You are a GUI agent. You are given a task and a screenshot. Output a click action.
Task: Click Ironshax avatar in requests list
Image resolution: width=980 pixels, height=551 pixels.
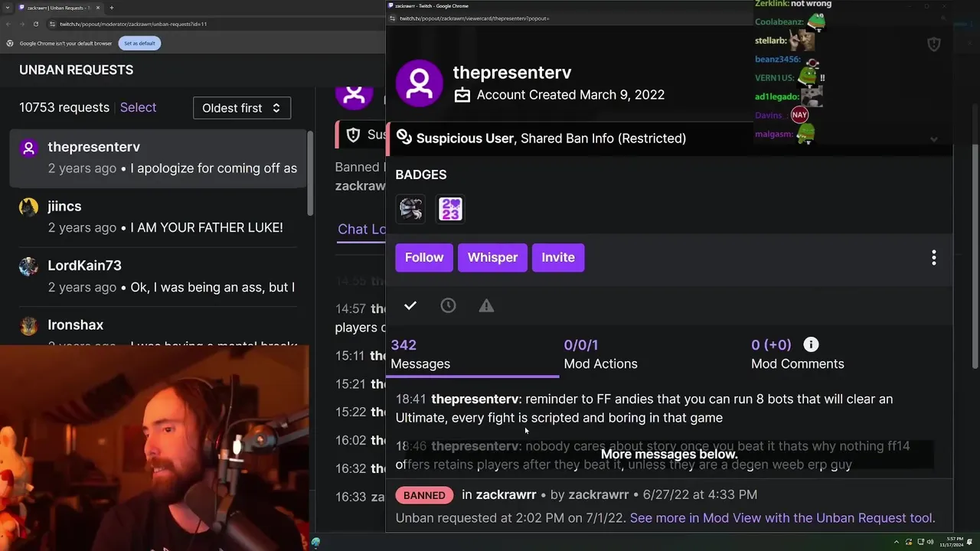tap(28, 325)
